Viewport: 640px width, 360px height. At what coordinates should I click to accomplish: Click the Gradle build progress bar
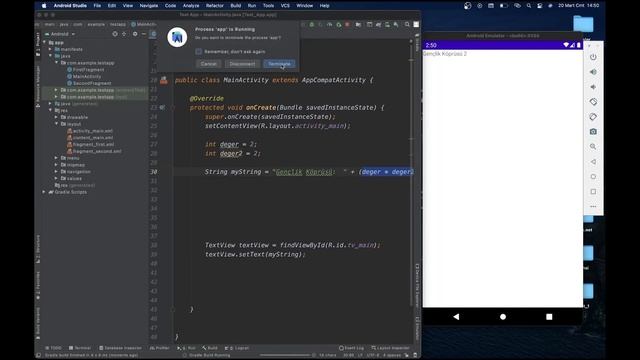[x=286, y=355]
